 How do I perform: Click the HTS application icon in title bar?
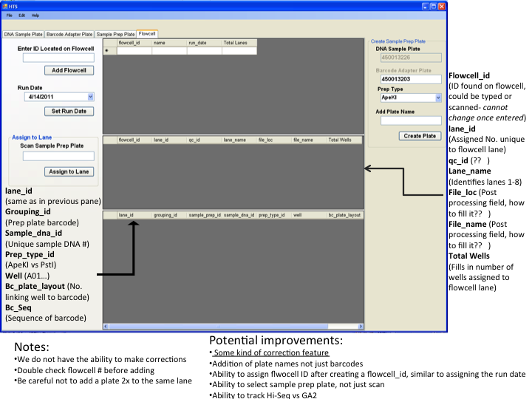tap(5, 6)
